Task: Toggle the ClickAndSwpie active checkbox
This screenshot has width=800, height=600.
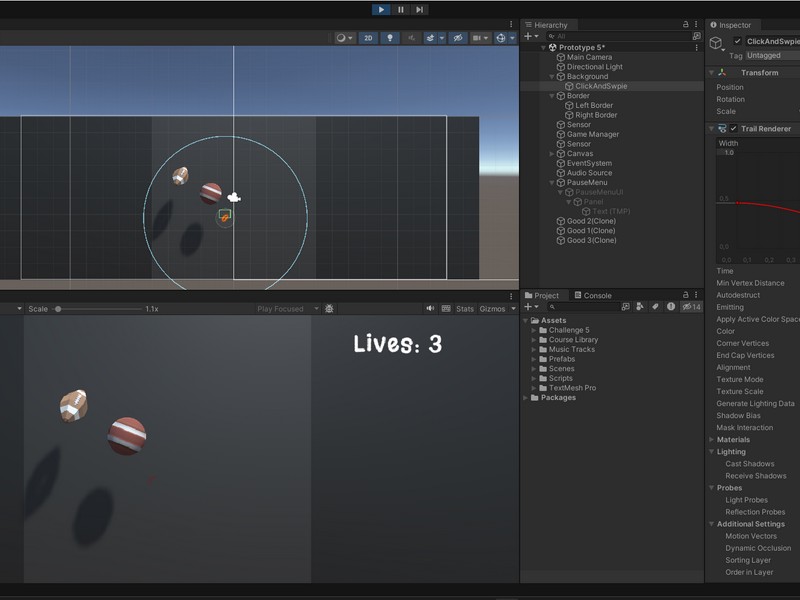Action: pos(738,42)
